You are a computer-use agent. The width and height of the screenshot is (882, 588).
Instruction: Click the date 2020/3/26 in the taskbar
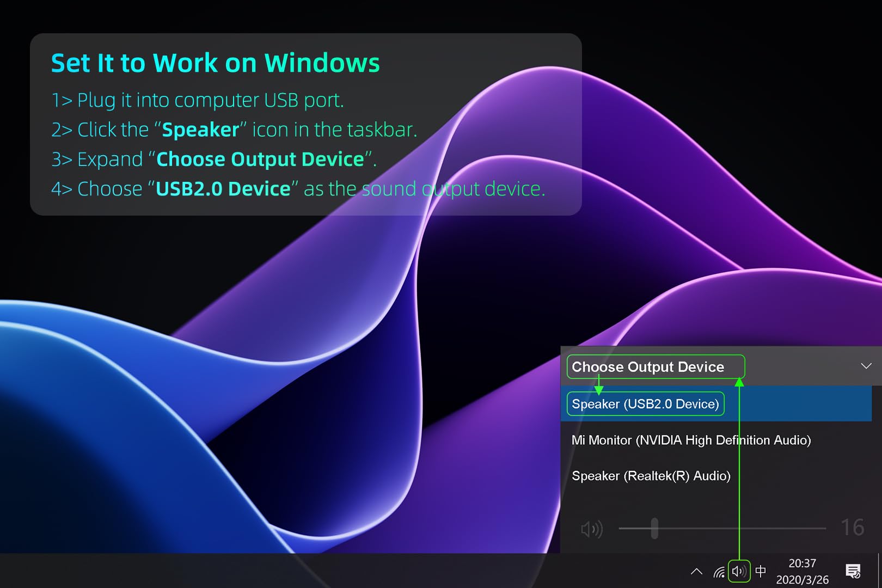(802, 580)
